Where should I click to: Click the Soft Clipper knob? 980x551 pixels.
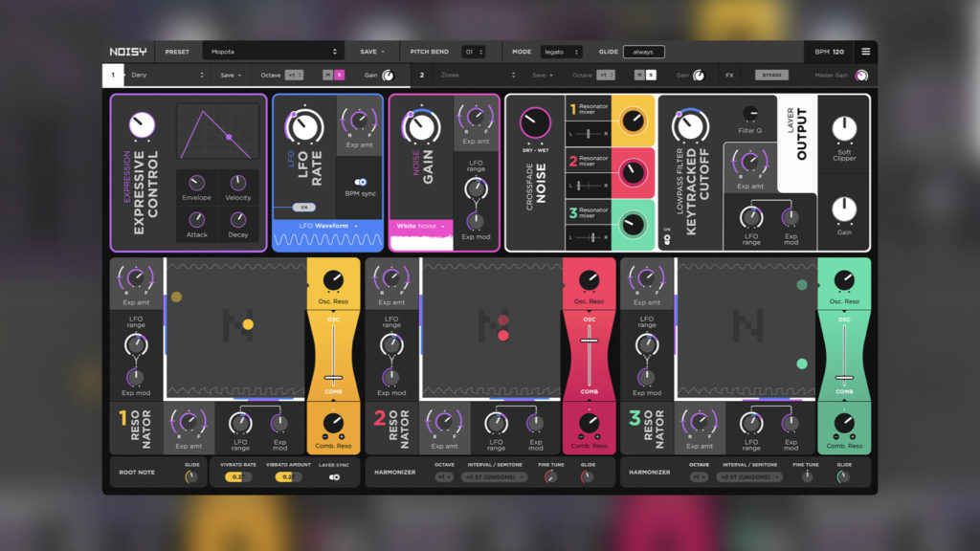(x=844, y=129)
